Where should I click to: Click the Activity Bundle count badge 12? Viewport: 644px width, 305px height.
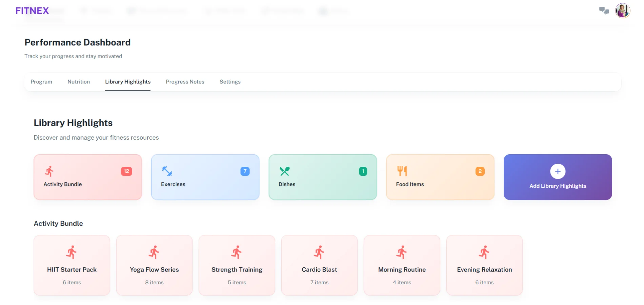126,171
